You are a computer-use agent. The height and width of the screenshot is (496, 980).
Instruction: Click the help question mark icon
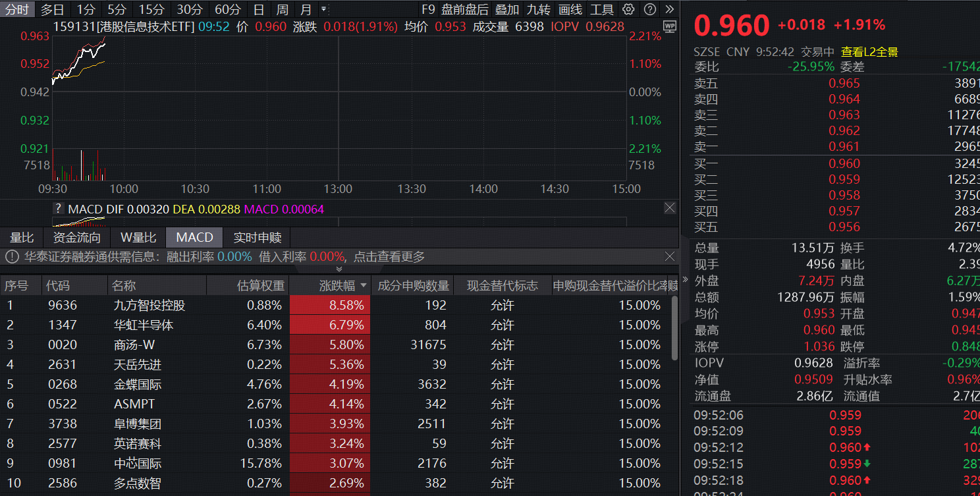(649, 9)
